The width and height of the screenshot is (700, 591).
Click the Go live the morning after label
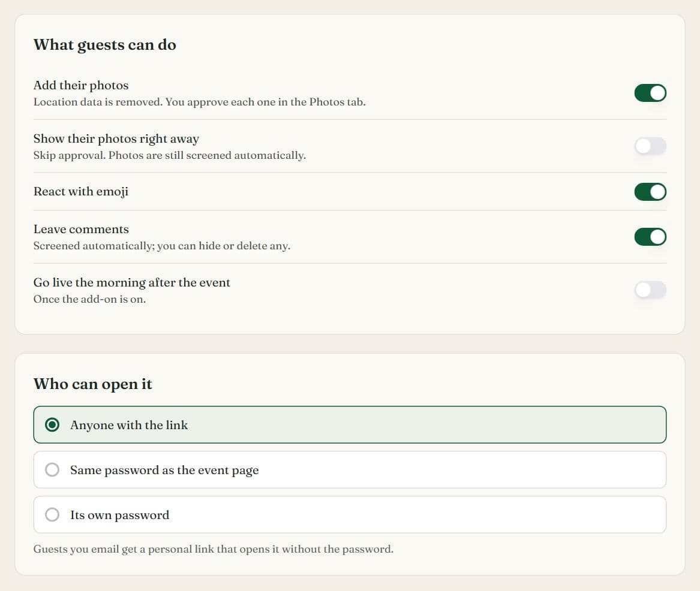[132, 283]
